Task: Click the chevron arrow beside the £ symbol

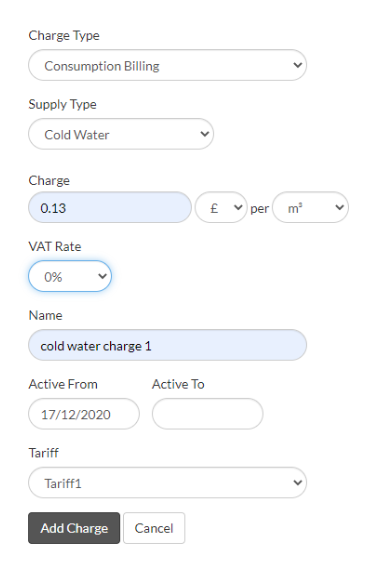Action: tap(238, 207)
